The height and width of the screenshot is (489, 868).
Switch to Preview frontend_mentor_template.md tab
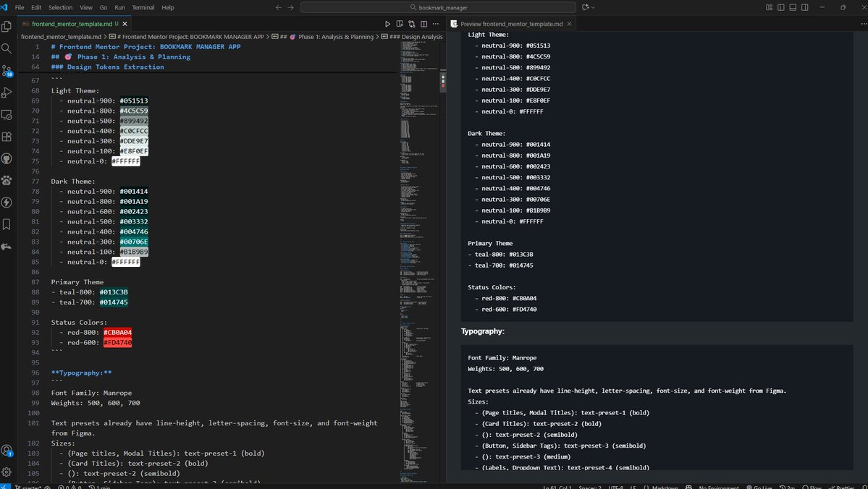(x=511, y=24)
